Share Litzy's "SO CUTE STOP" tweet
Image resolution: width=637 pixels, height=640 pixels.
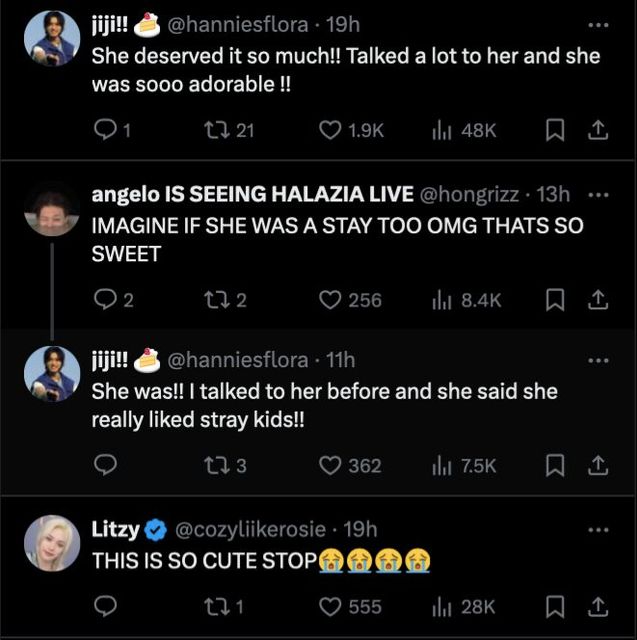(597, 606)
